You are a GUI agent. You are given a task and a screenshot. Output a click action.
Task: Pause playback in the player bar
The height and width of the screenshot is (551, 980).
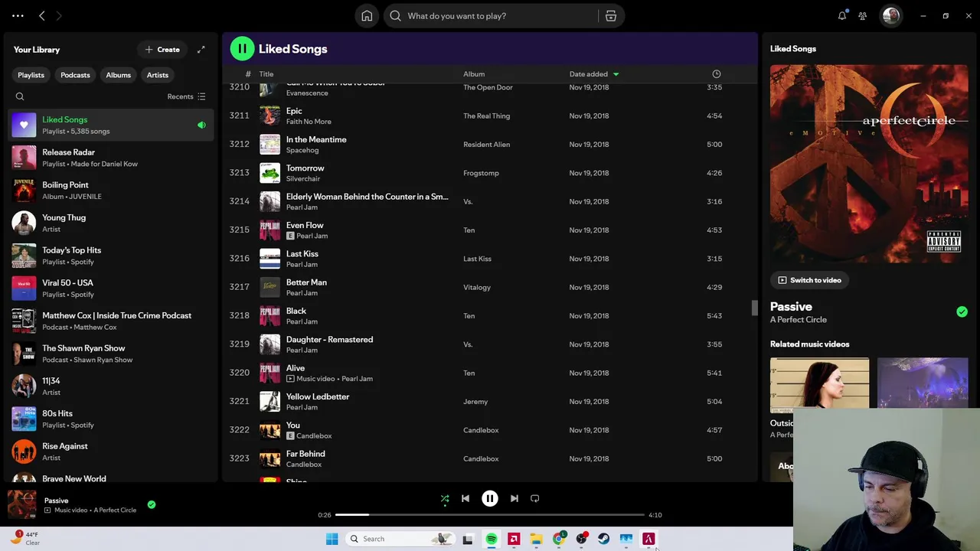point(490,499)
